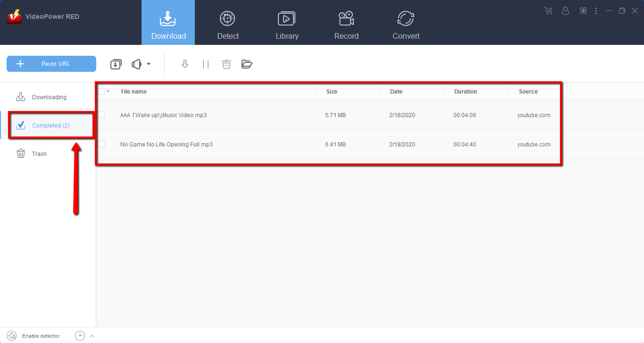644x343 pixels.
Task: Click 2/18/2020 date in No Game No Life row
Action: (x=402, y=145)
